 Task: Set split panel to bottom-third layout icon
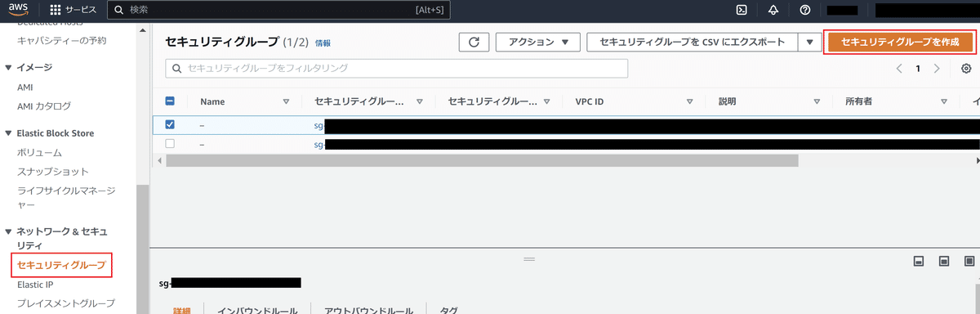click(x=919, y=262)
